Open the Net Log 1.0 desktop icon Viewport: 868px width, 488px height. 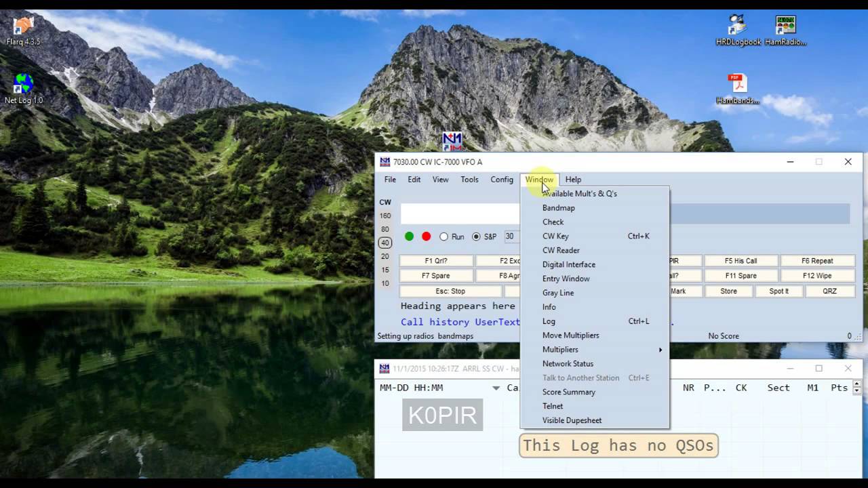pyautogui.click(x=23, y=88)
